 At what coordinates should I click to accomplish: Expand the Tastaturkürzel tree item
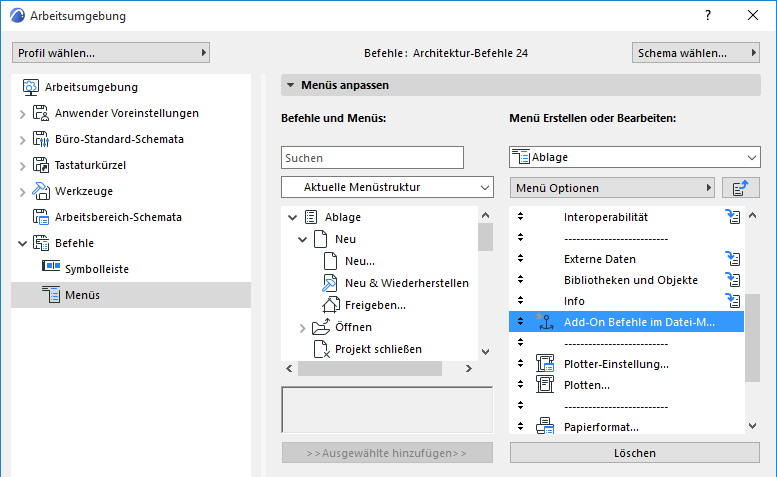pos(22,165)
